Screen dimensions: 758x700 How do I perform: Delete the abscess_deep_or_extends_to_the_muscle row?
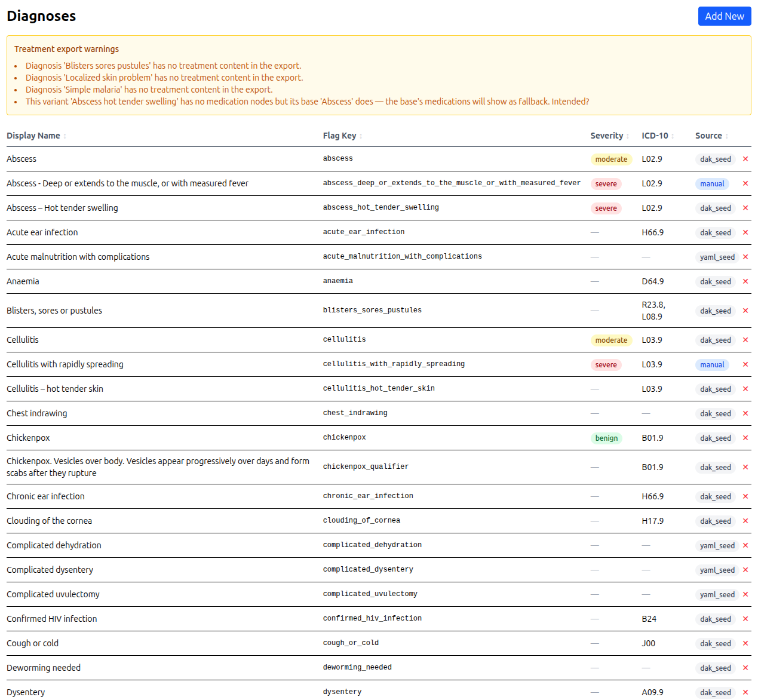click(x=745, y=183)
